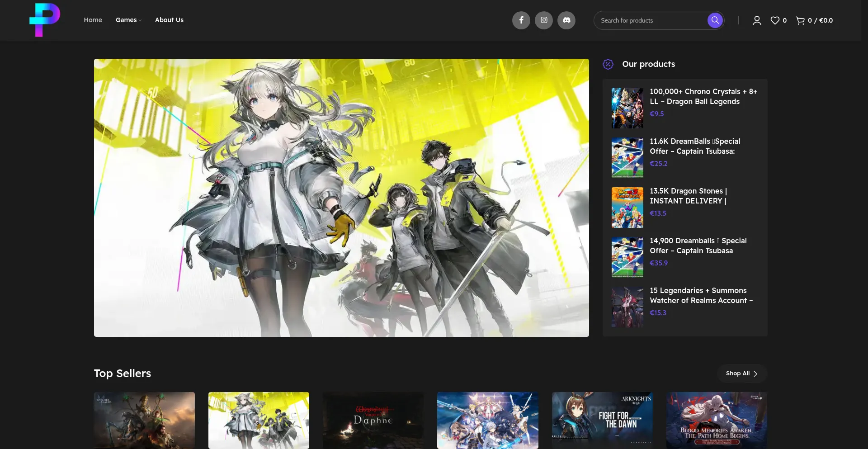Viewport: 868px width, 449px height.
Task: Click the Watcher of Realms Account thumbnail
Action: (x=627, y=307)
